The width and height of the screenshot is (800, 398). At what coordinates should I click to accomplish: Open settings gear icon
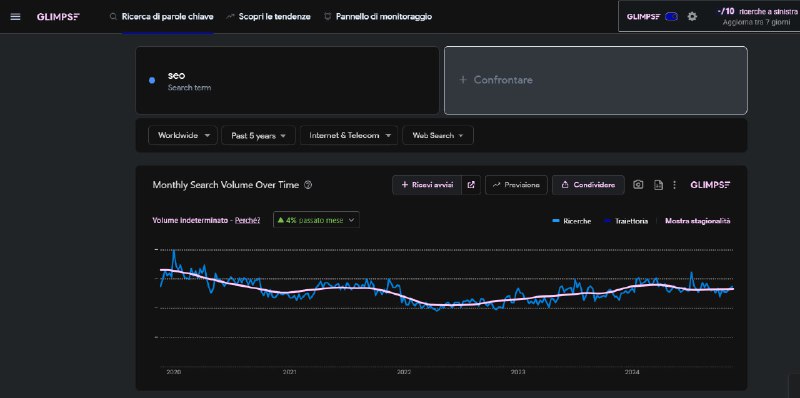pyautogui.click(x=692, y=16)
